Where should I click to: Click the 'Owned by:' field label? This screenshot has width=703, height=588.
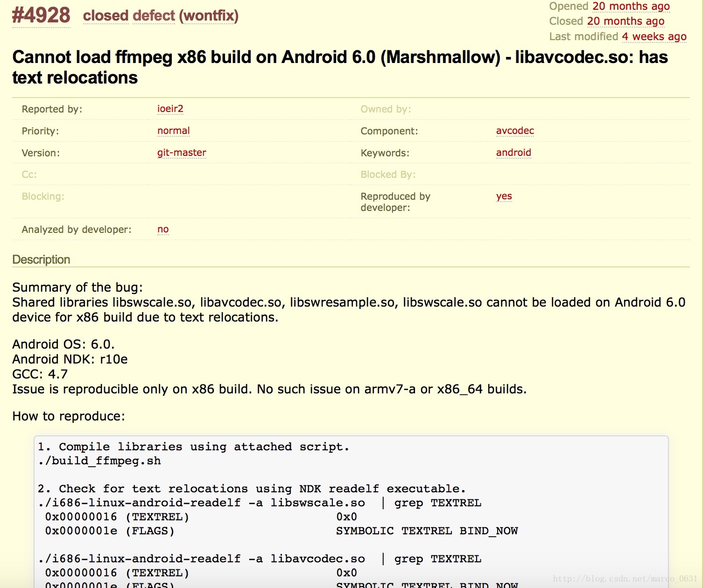click(x=386, y=109)
